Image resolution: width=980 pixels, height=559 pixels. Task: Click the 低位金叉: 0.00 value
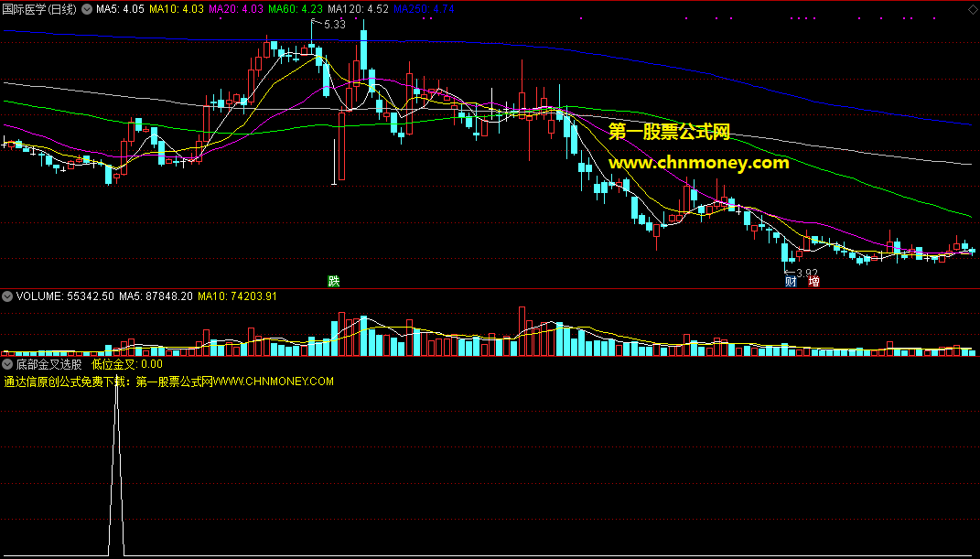click(127, 364)
